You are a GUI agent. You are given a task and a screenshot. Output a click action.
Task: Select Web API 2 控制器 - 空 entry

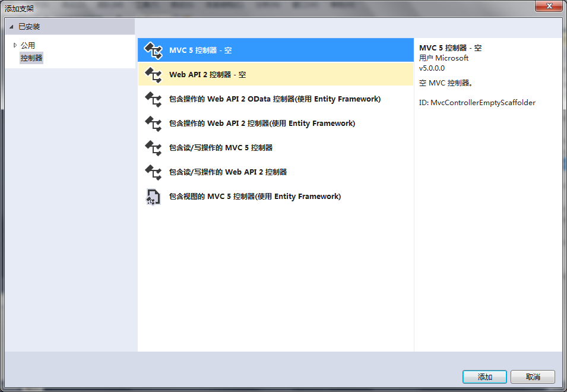(x=275, y=74)
